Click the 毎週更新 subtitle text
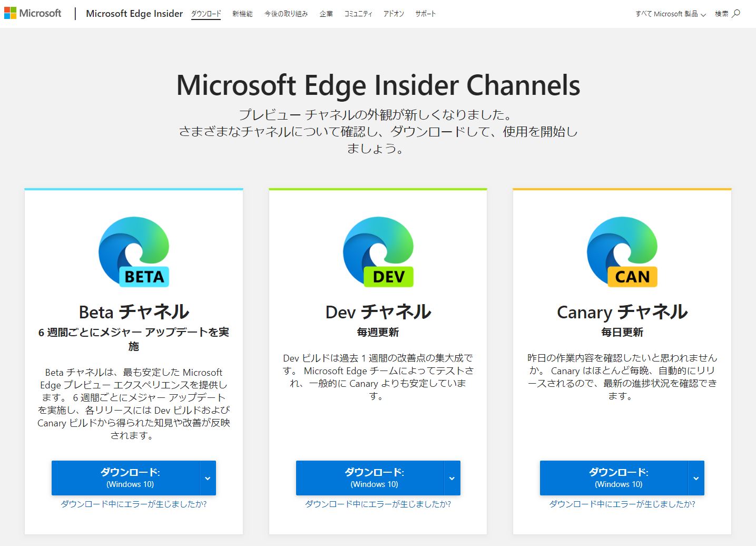 coord(378,333)
